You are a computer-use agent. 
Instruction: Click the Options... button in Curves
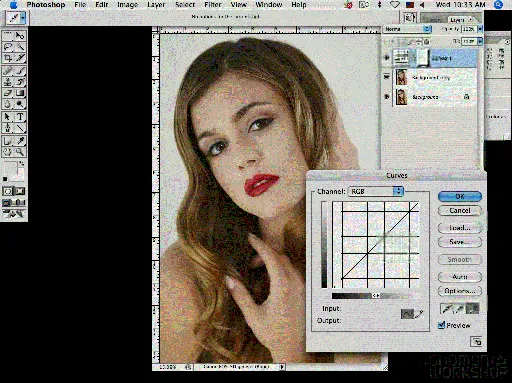coord(460,291)
